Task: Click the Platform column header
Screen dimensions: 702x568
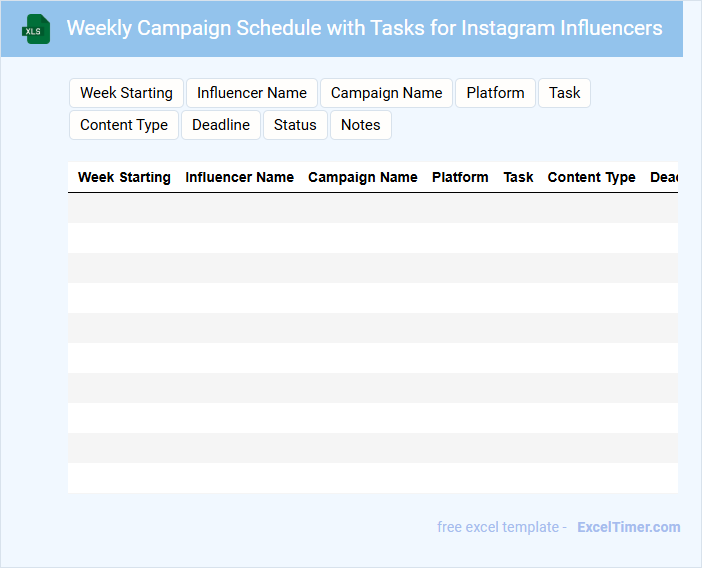Action: (460, 177)
